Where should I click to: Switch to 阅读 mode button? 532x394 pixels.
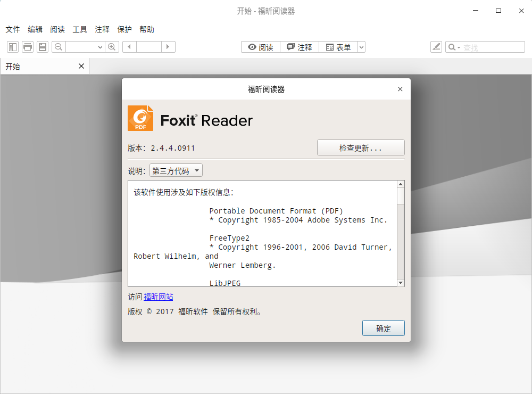tap(261, 47)
